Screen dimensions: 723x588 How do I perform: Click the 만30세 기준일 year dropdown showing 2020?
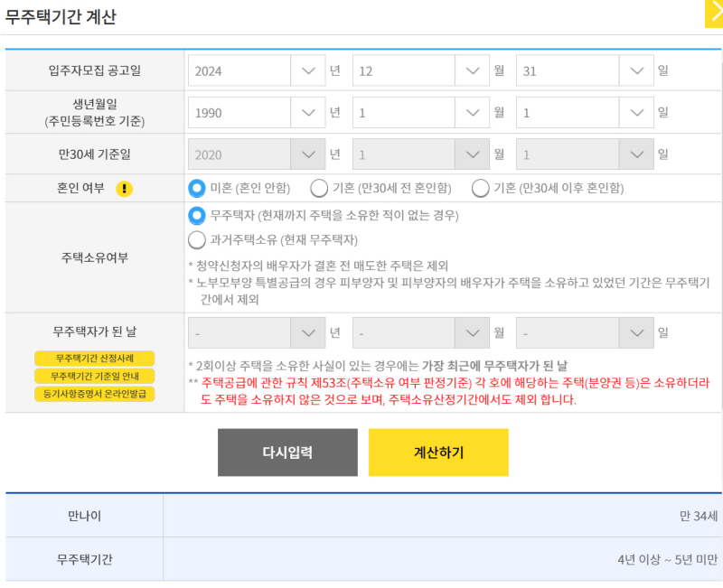tap(257, 154)
